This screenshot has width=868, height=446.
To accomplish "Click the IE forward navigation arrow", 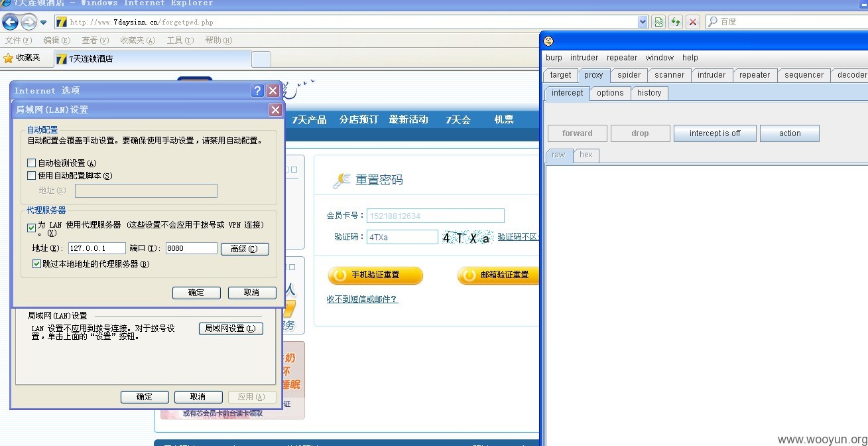I will 29,22.
